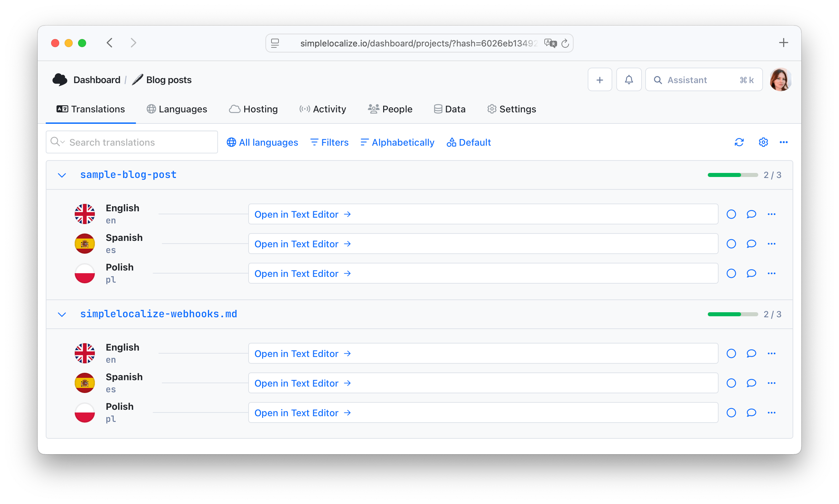Open more actions for webhooks.md English
This screenshot has height=504, width=839.
click(771, 354)
